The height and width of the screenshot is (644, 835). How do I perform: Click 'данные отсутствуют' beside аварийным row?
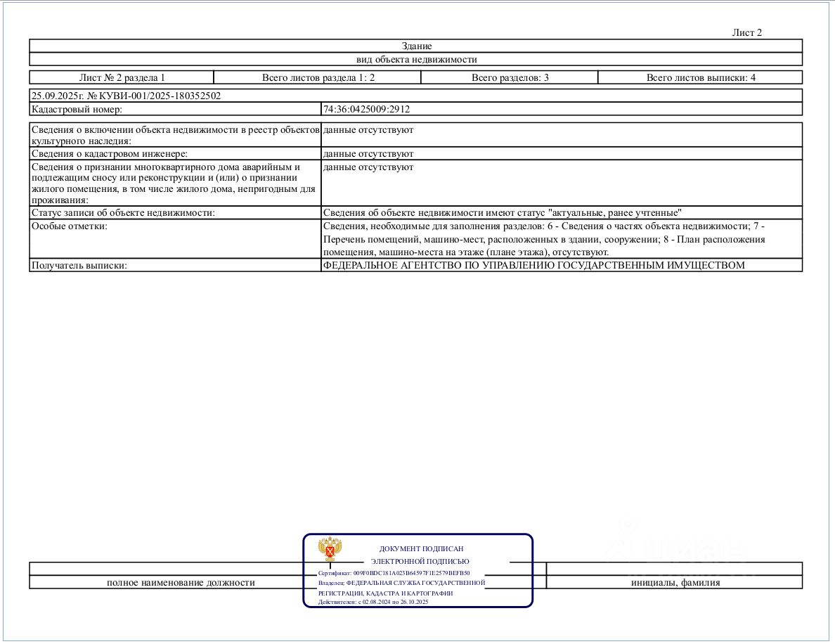click(x=368, y=167)
